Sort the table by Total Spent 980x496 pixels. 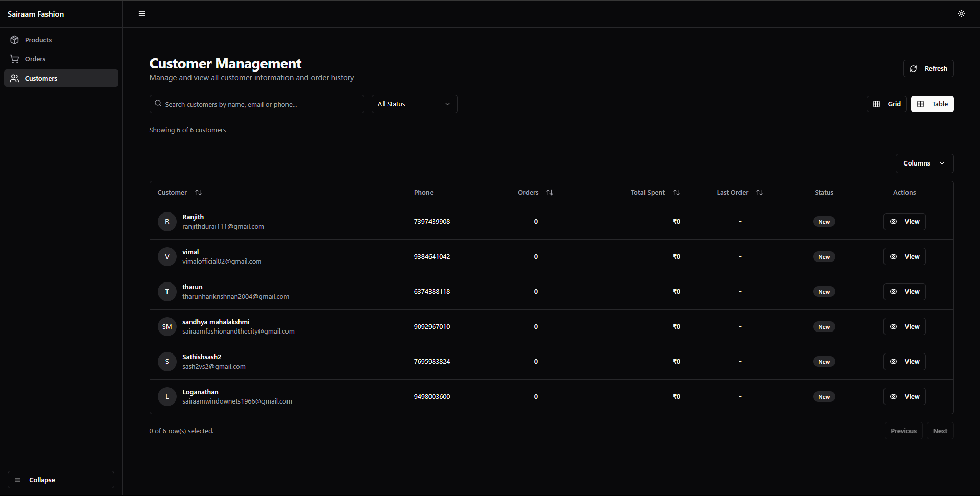point(676,193)
